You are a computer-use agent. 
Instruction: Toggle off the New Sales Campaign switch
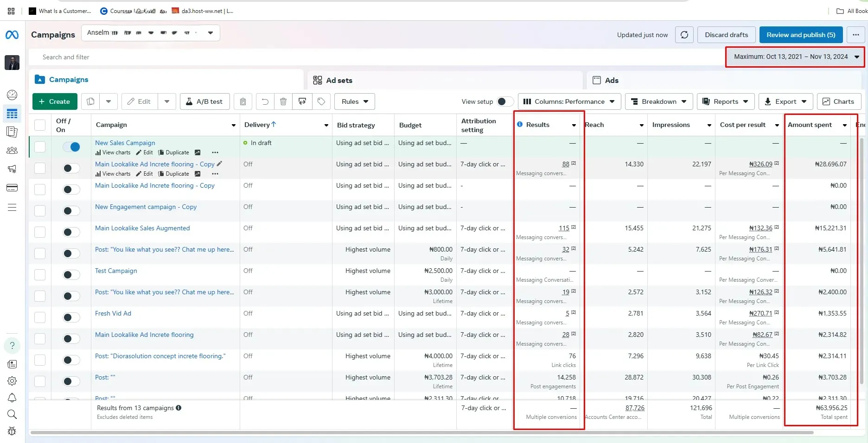point(72,147)
